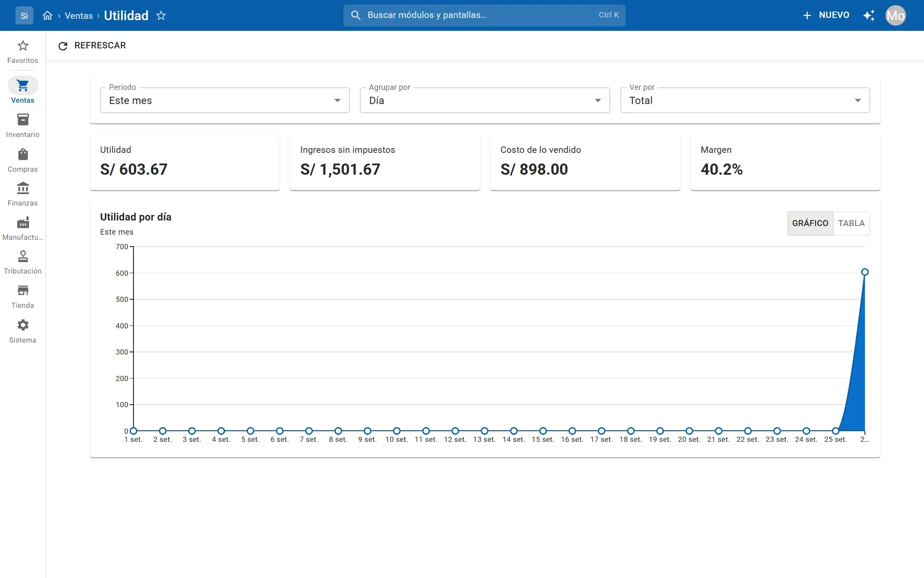The image size is (924, 578).
Task: Switch to GRÁFICO view
Action: [810, 223]
